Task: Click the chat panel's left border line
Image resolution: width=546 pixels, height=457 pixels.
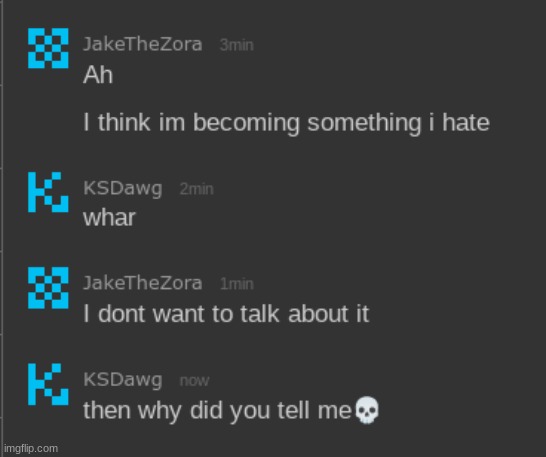Action: (2, 228)
